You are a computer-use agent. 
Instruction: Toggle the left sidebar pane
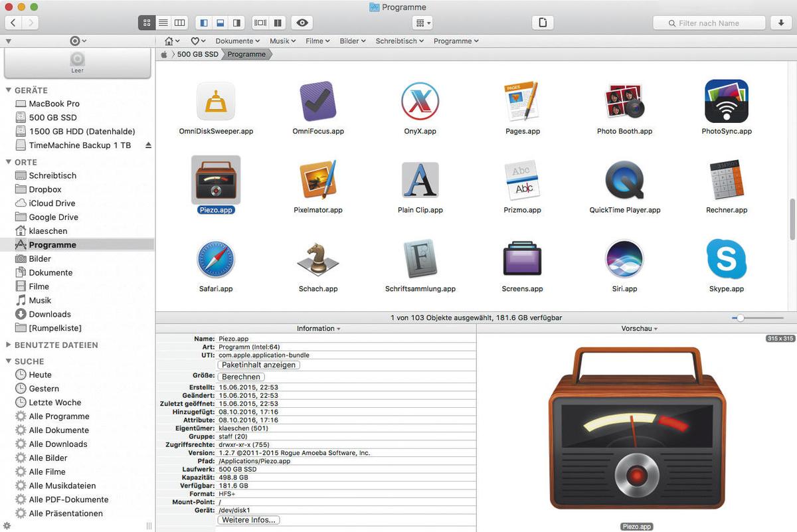pos(204,23)
